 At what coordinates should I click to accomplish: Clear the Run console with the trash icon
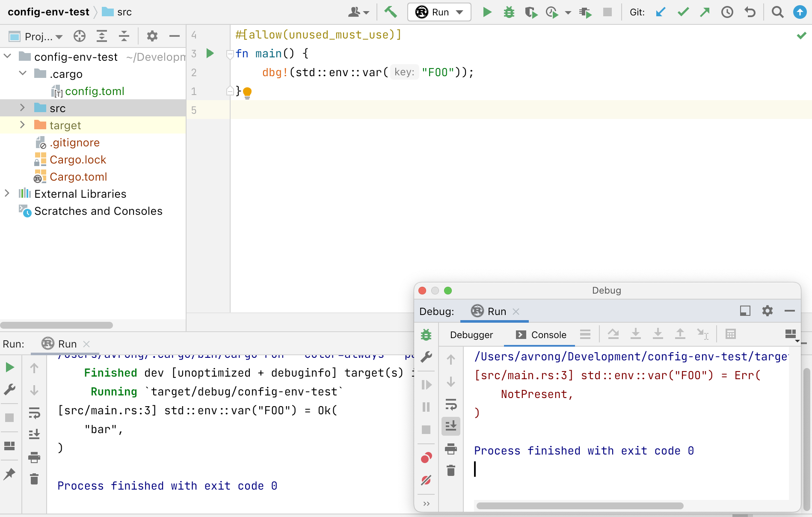(x=34, y=479)
